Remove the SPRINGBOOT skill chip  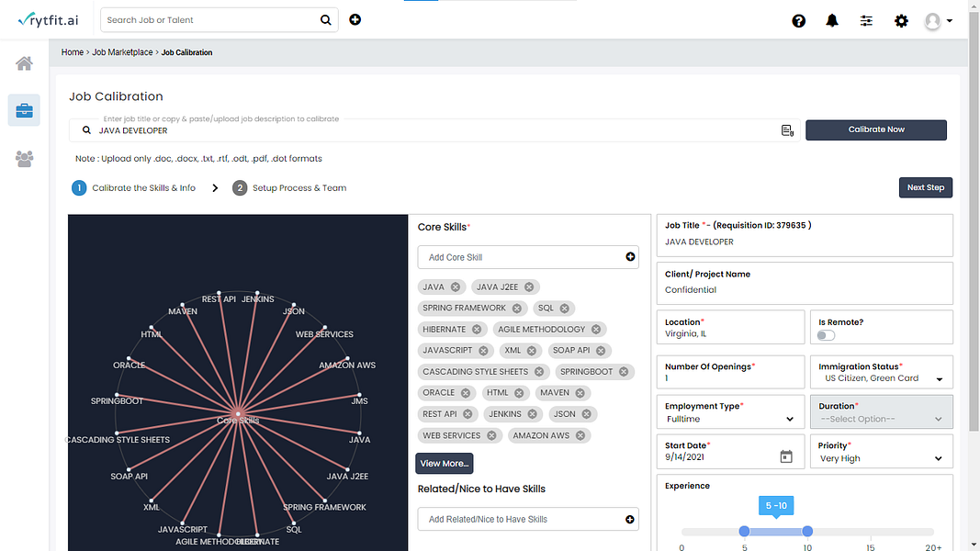click(x=624, y=372)
